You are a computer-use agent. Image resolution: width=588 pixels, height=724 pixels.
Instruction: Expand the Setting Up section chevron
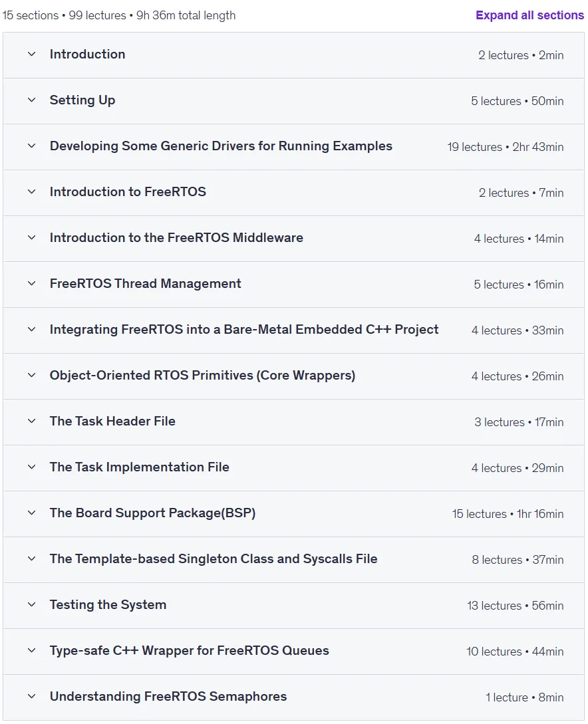point(31,100)
